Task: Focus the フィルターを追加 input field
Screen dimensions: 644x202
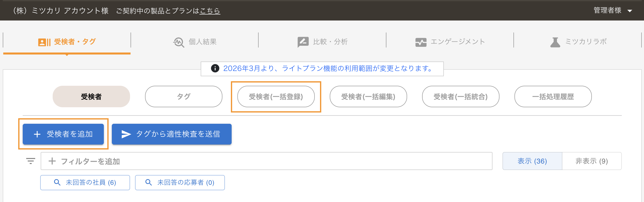Action: point(267,161)
